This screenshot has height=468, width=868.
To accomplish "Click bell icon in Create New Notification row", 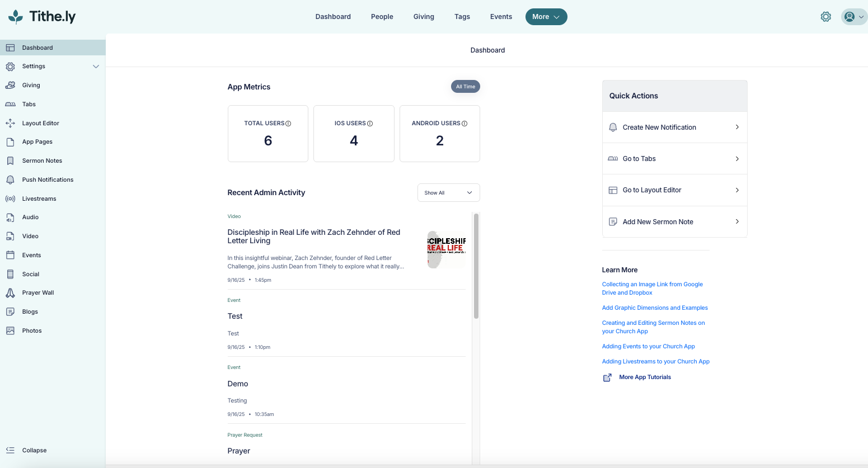I will tap(613, 127).
